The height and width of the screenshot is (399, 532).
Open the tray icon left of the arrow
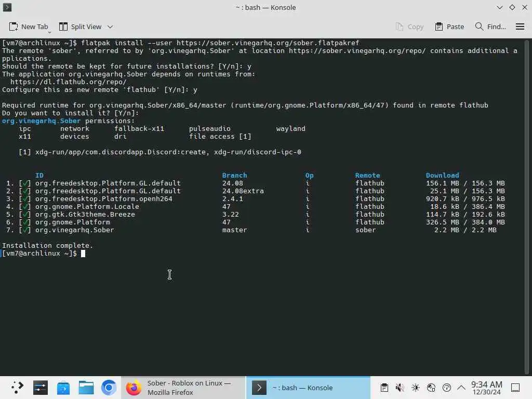(447, 388)
